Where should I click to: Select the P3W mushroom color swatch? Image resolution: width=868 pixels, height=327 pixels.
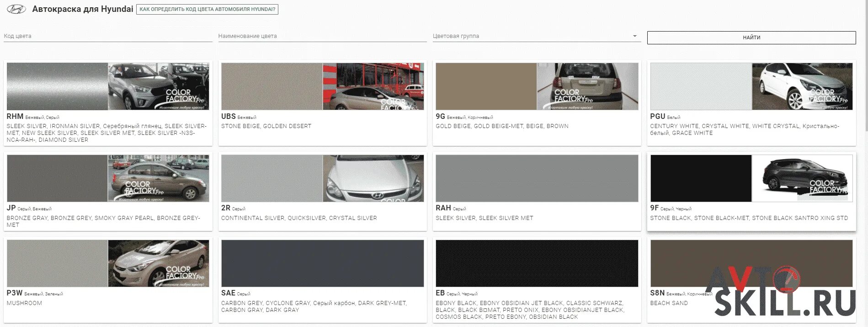[57, 263]
